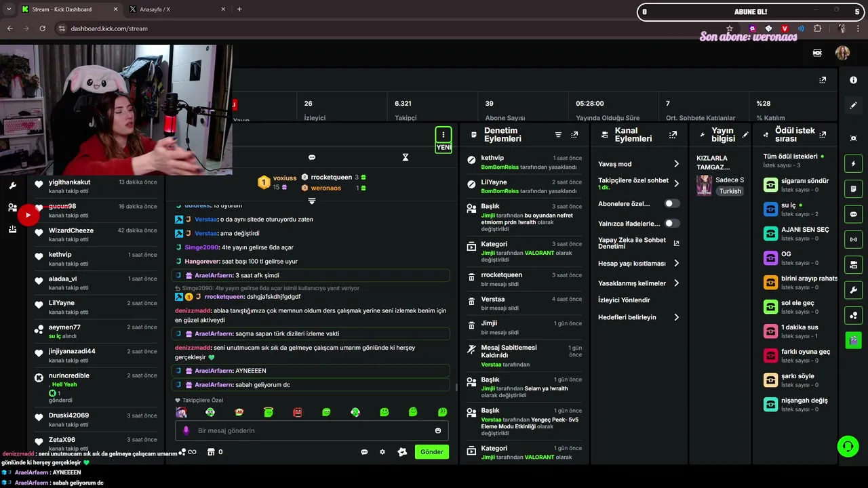This screenshot has height=488, width=868.
Task: Click the star badge icon below chat
Action: click(x=402, y=452)
